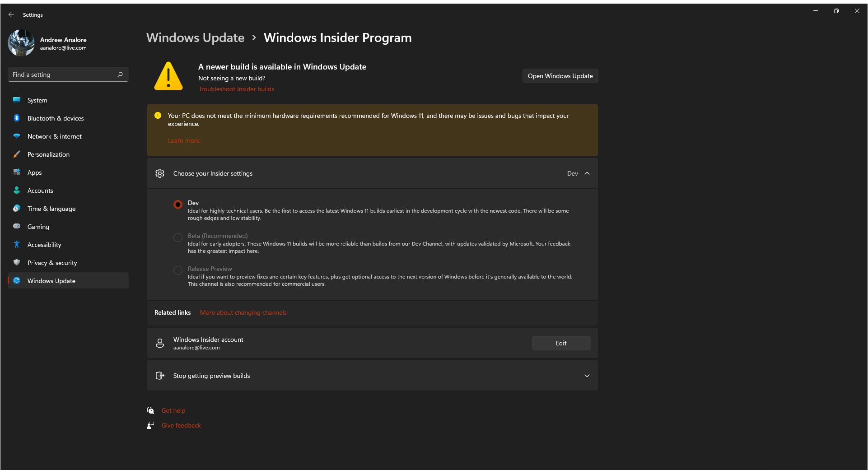Select the Release Preview radio button
Screen dimensions: 868x470
coord(178,270)
